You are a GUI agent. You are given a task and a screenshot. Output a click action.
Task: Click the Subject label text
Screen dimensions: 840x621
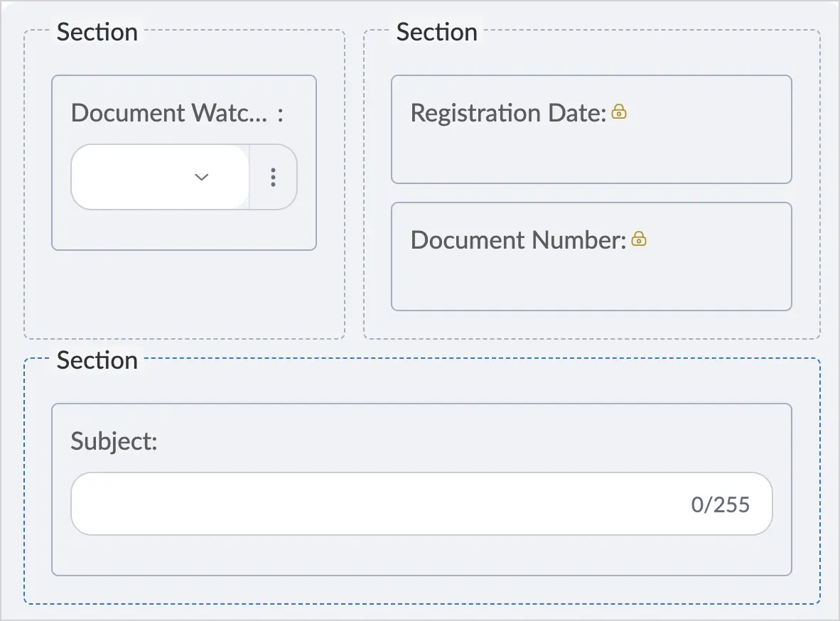(114, 441)
